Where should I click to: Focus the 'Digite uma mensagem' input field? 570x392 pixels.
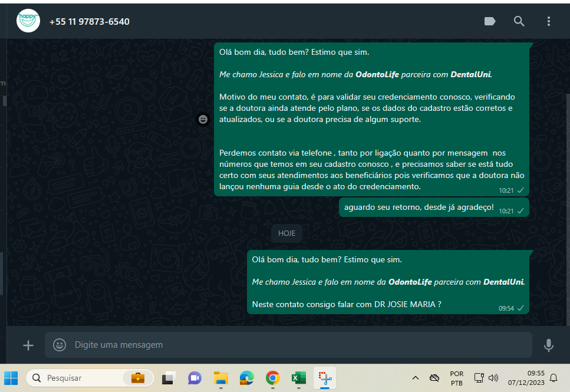pyautogui.click(x=288, y=345)
